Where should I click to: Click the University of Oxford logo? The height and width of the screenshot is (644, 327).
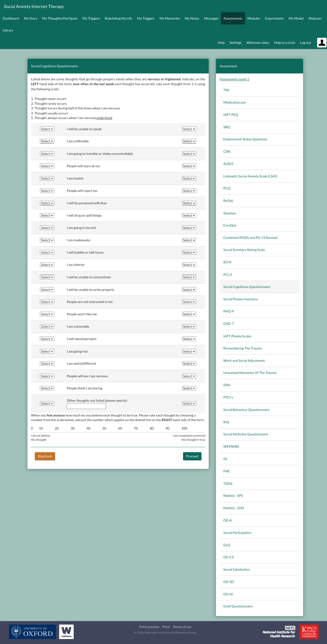coord(32,631)
